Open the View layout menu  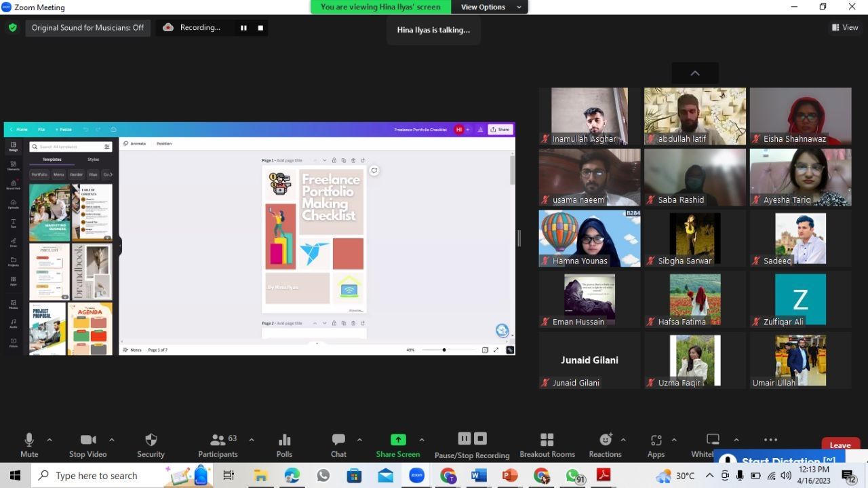845,28
